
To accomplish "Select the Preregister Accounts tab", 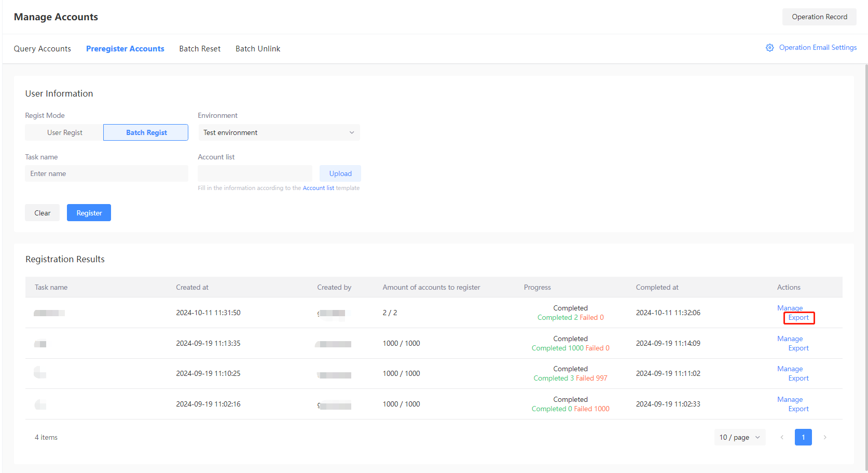I will [125, 49].
